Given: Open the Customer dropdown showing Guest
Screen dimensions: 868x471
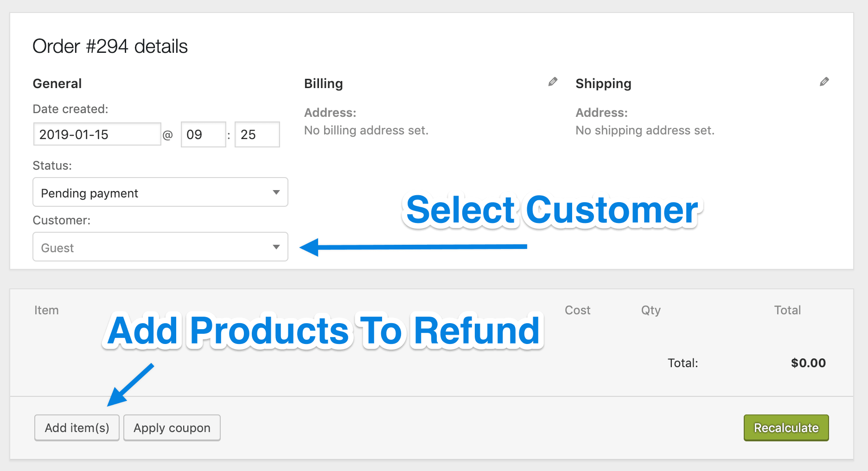Looking at the screenshot, I should click(160, 247).
